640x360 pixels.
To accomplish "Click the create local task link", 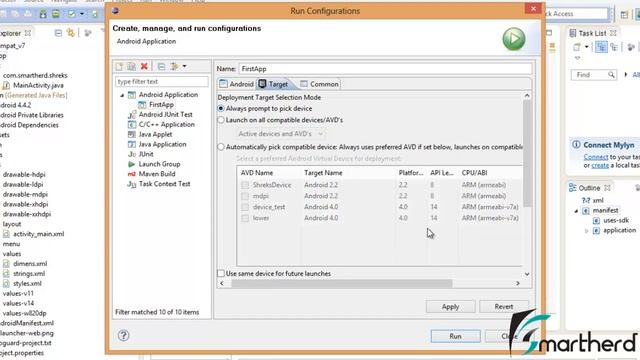I will (600, 165).
